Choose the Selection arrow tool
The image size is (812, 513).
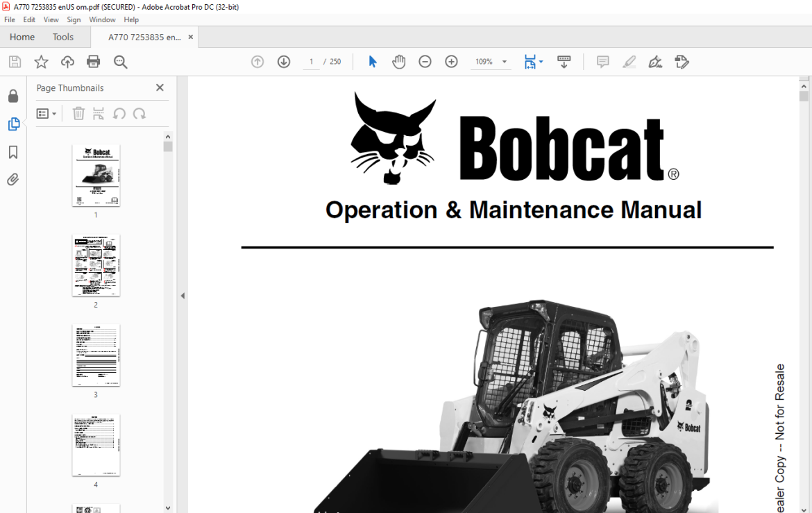(x=372, y=62)
